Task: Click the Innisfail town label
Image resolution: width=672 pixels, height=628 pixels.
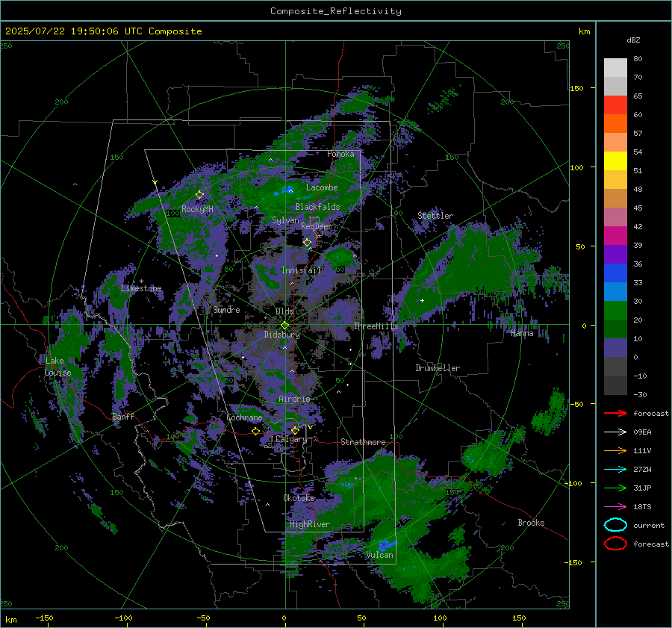Action: (301, 270)
